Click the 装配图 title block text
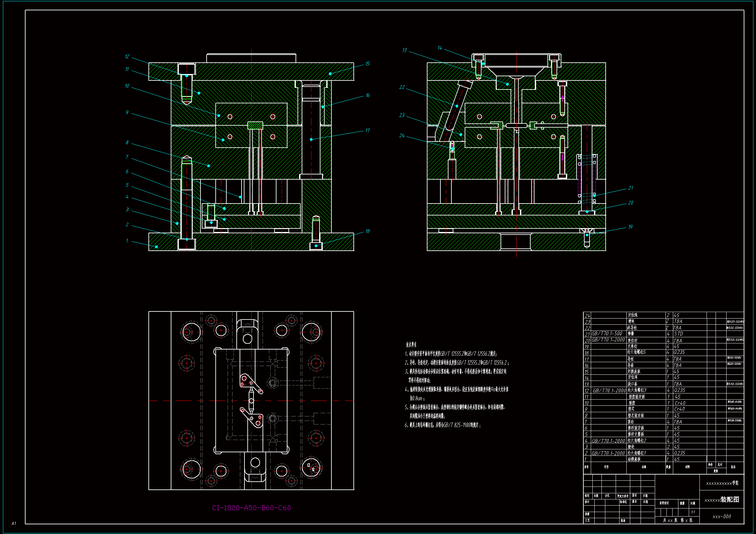Image resolution: width=756 pixels, height=534 pixels. tap(729, 499)
